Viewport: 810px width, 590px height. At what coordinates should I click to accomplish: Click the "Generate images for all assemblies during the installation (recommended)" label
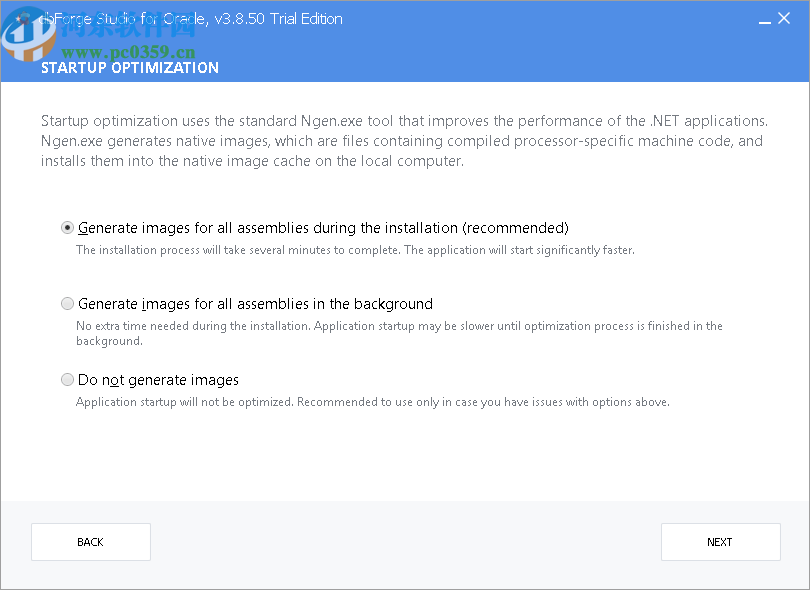(x=323, y=227)
